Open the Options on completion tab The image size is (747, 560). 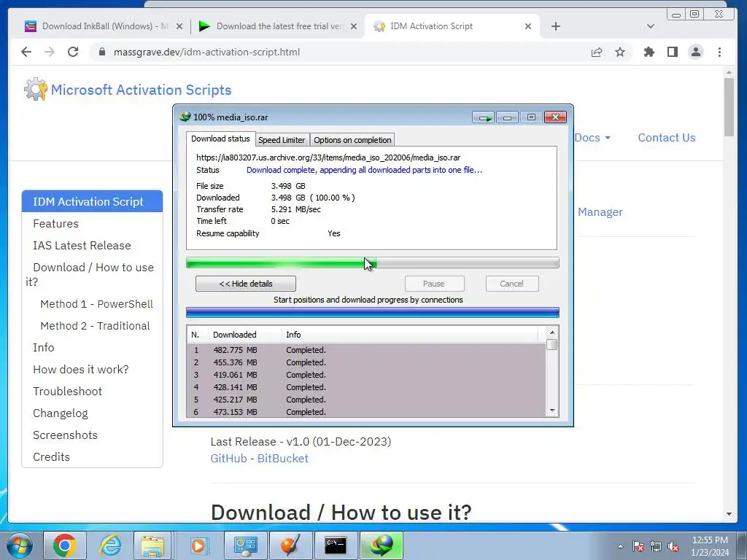[x=352, y=140]
